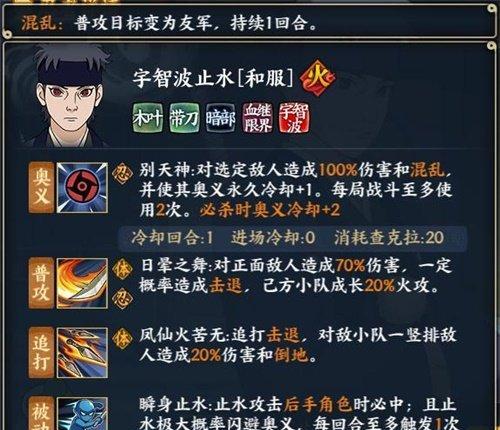This screenshot has height=430, width=500.
Task: Click the character portrait of 宇智波止水
Action: point(70,97)
